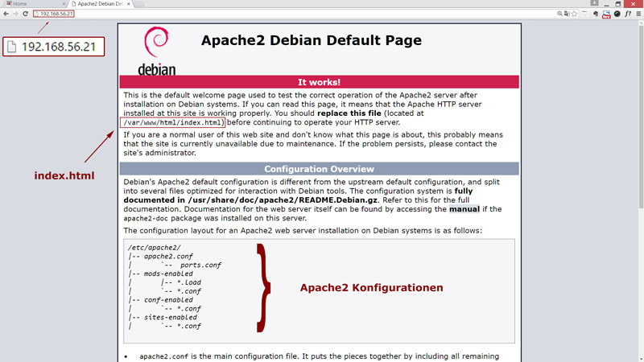Viewport: 644px width, 362px height.
Task: Click the Debian swirl logo
Action: pyautogui.click(x=156, y=42)
